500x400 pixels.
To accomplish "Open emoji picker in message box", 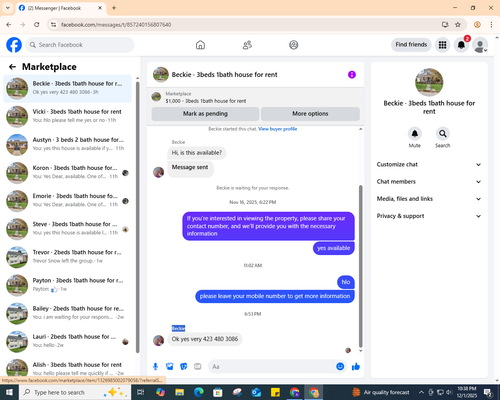I will tap(340, 367).
